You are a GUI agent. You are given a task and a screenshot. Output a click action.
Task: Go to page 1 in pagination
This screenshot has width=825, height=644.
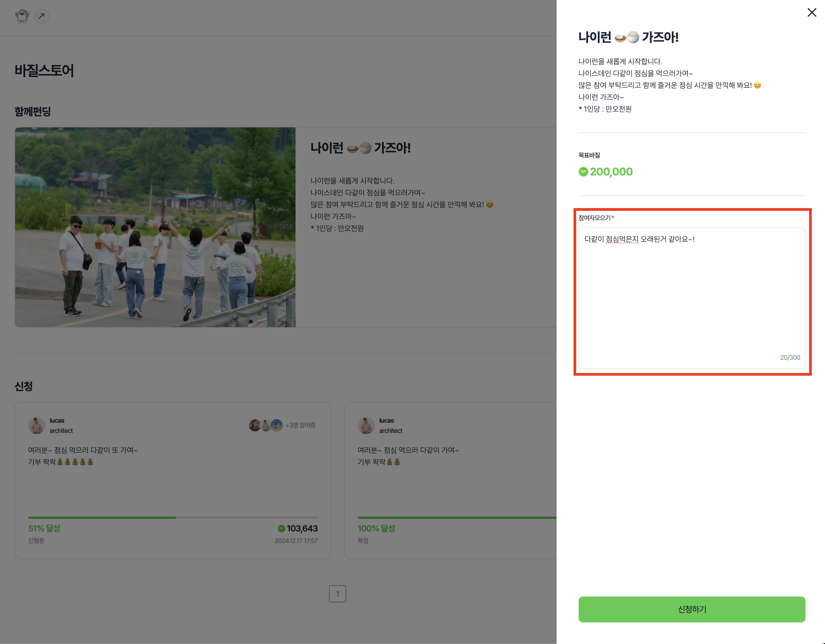337,594
